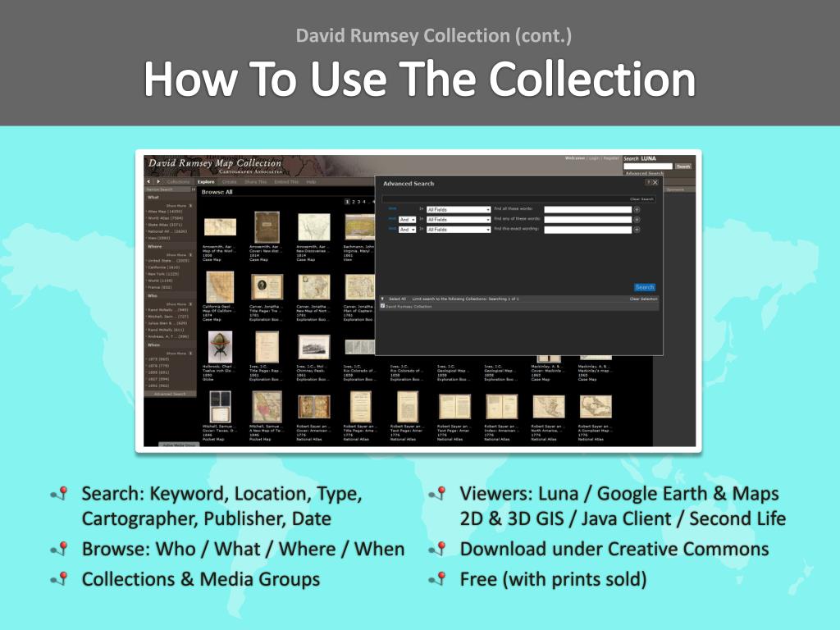840x630 pixels.
Task: Go to page 2 of Browse All
Action: tap(353, 202)
